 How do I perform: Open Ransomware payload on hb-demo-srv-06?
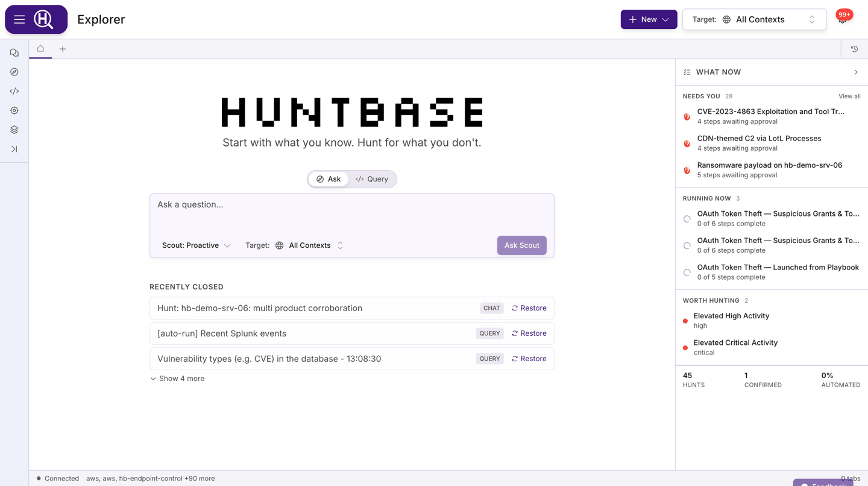click(x=772, y=170)
